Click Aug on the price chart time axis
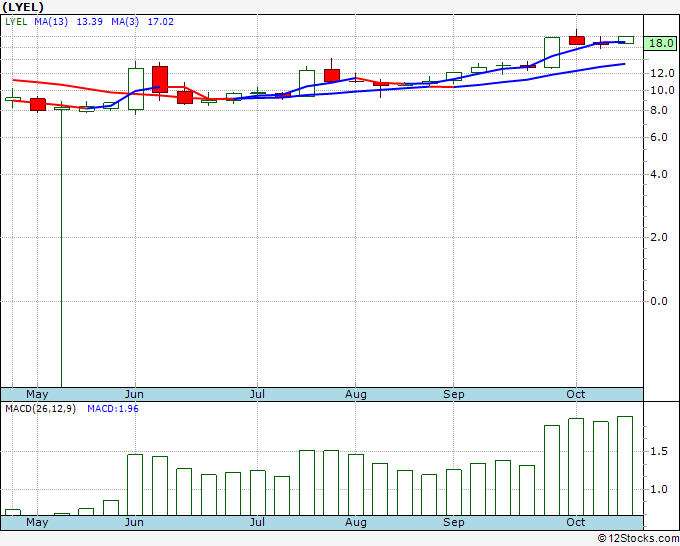Screen dimensions: 680x546 coord(356,394)
